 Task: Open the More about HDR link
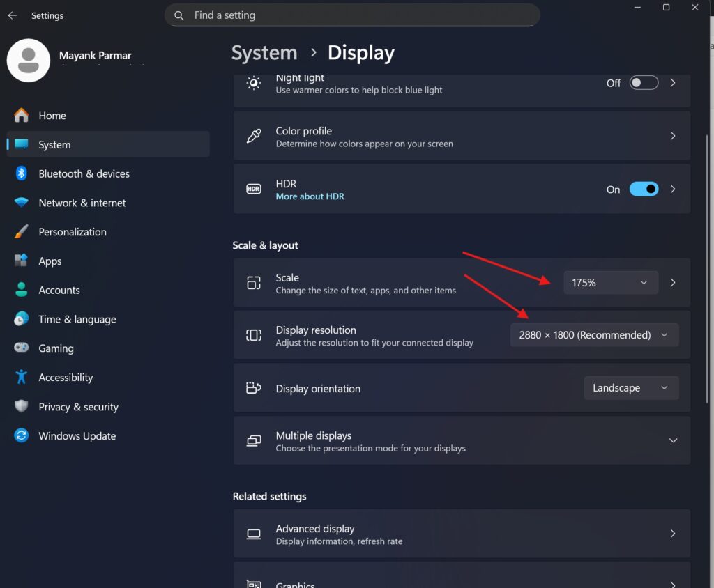coord(310,196)
